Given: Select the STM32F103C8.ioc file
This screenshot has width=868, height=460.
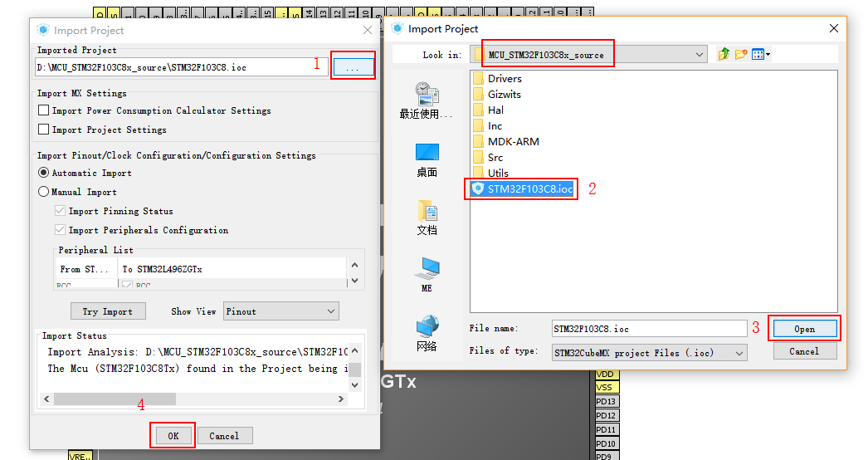Looking at the screenshot, I should (x=529, y=188).
